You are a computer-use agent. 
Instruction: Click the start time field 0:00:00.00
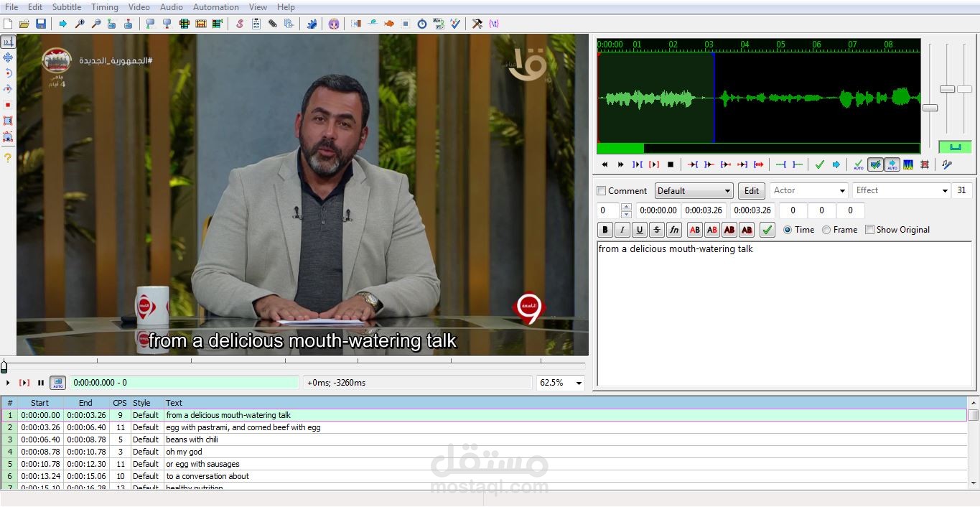click(x=658, y=210)
